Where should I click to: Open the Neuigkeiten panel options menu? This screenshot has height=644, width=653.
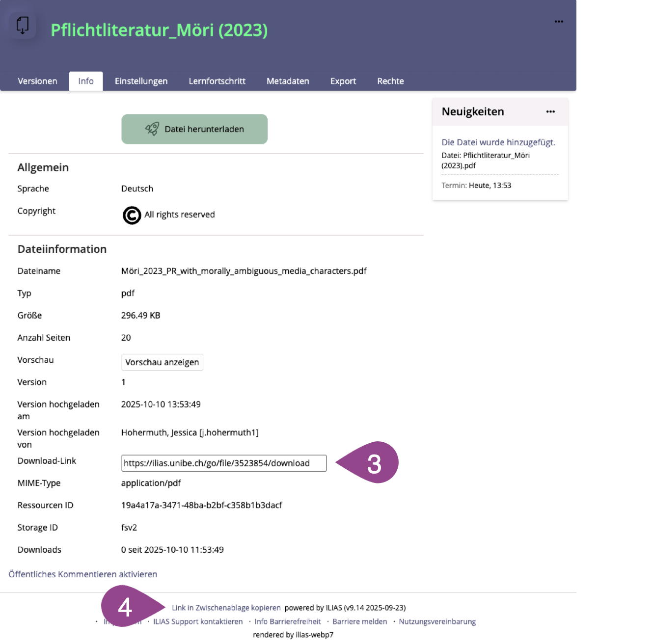(550, 112)
